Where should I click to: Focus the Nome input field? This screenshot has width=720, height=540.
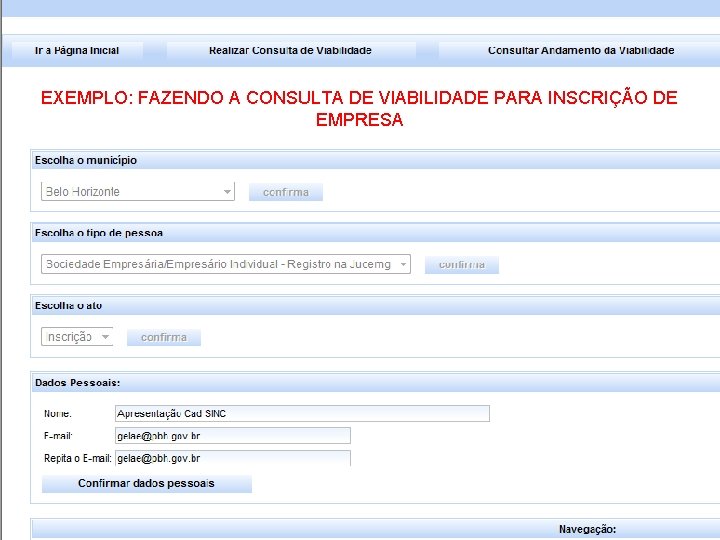click(x=302, y=413)
